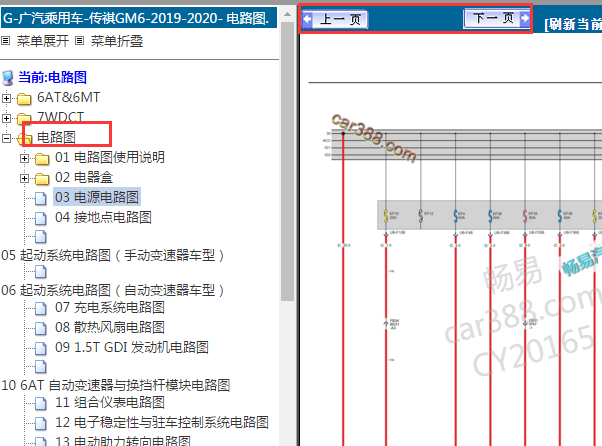Image resolution: width=602 pixels, height=446 pixels.
Task: Click document icon of 07 充电系统电路图
Action: coord(41,308)
